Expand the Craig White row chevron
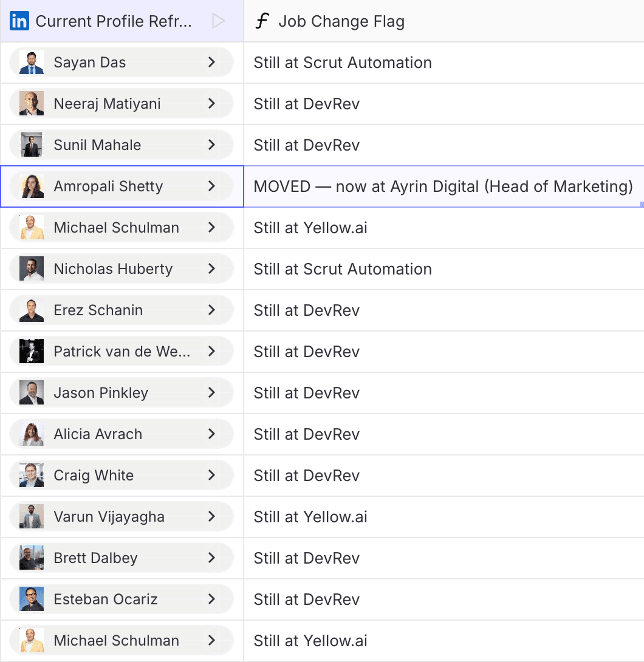Image resolution: width=644 pixels, height=662 pixels. coord(212,476)
